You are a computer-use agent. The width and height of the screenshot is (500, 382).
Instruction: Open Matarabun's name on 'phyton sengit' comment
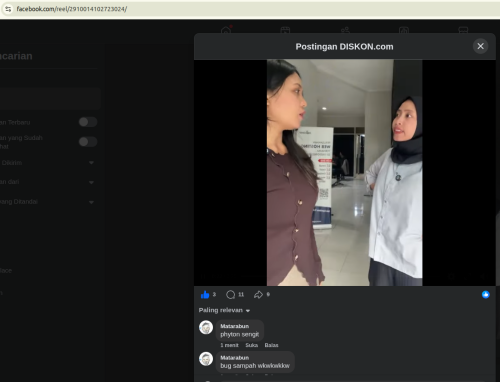click(234, 326)
